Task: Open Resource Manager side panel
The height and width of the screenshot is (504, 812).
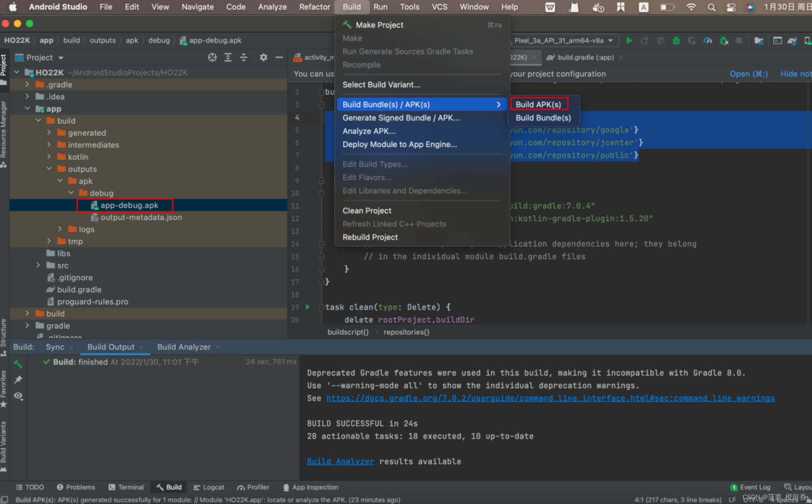Action: [x=4, y=134]
